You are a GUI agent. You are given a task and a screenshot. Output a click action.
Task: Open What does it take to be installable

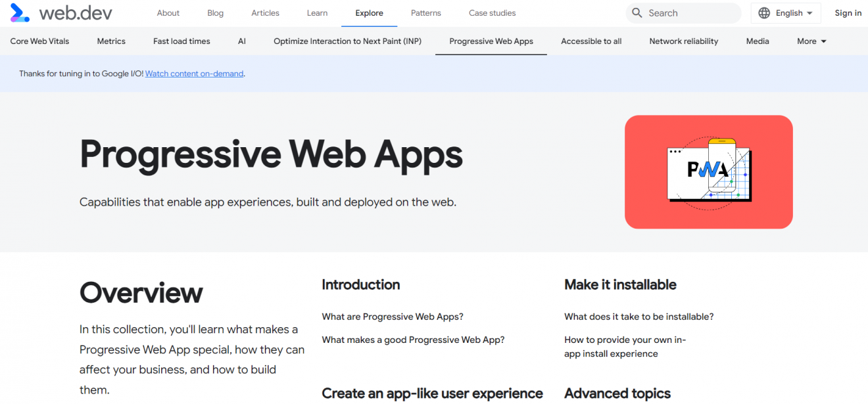point(639,316)
